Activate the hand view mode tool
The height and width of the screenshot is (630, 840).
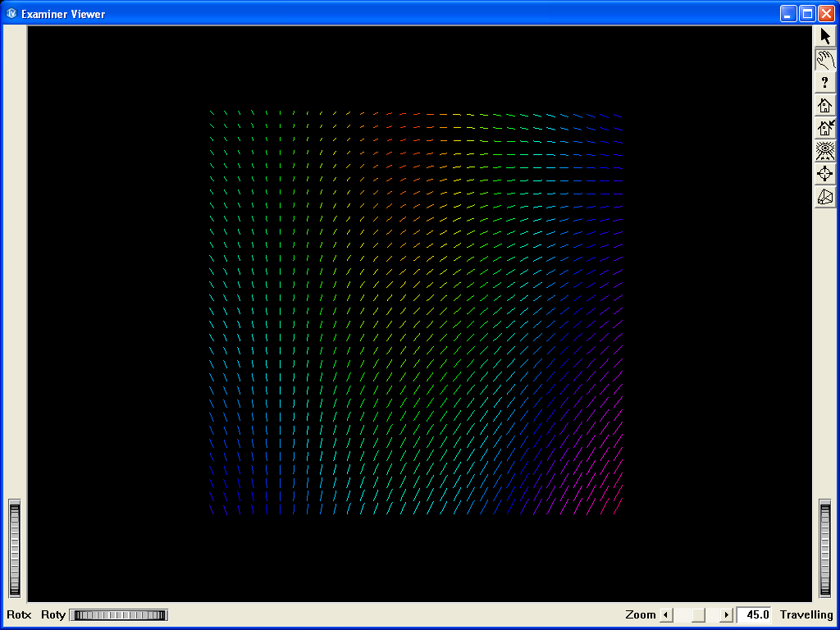825,59
